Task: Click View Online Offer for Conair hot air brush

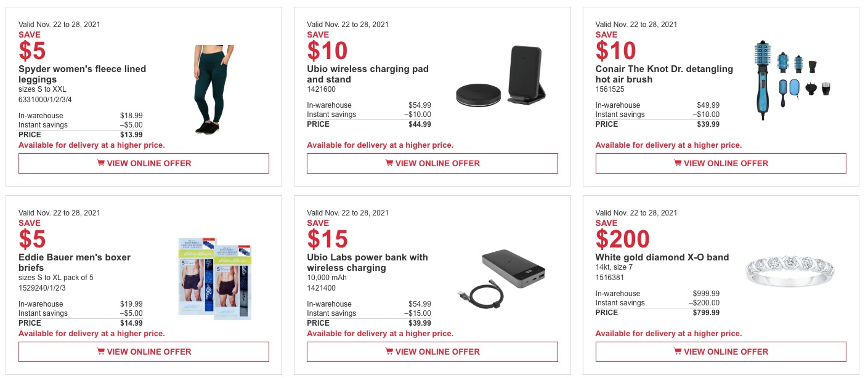Action: pyautogui.click(x=720, y=163)
